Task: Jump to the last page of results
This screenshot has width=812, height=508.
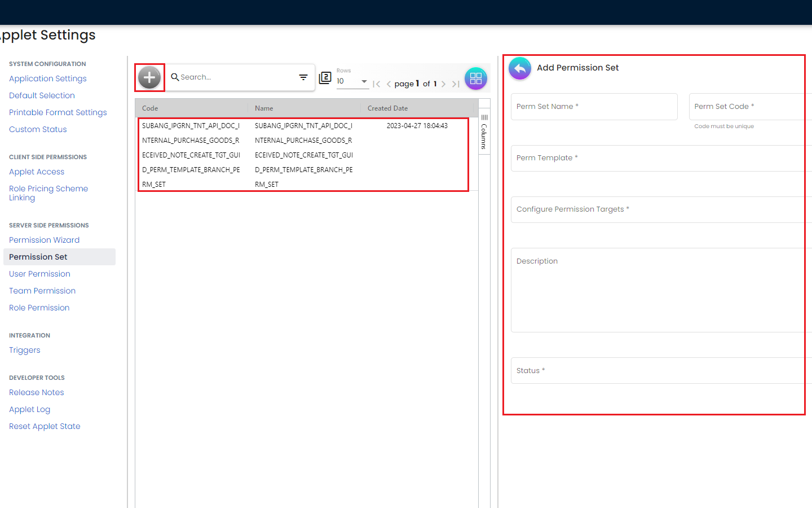Action: (x=456, y=84)
